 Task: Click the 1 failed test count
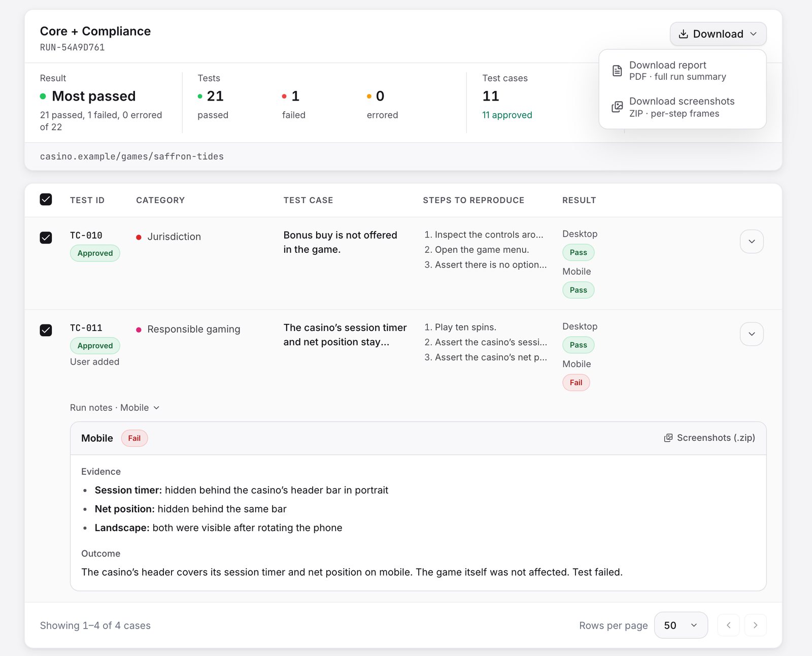295,96
